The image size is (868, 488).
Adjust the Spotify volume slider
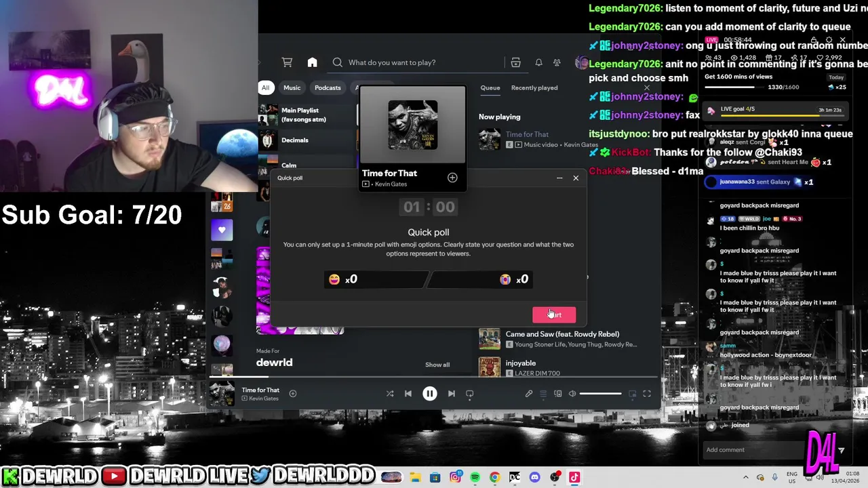click(600, 394)
